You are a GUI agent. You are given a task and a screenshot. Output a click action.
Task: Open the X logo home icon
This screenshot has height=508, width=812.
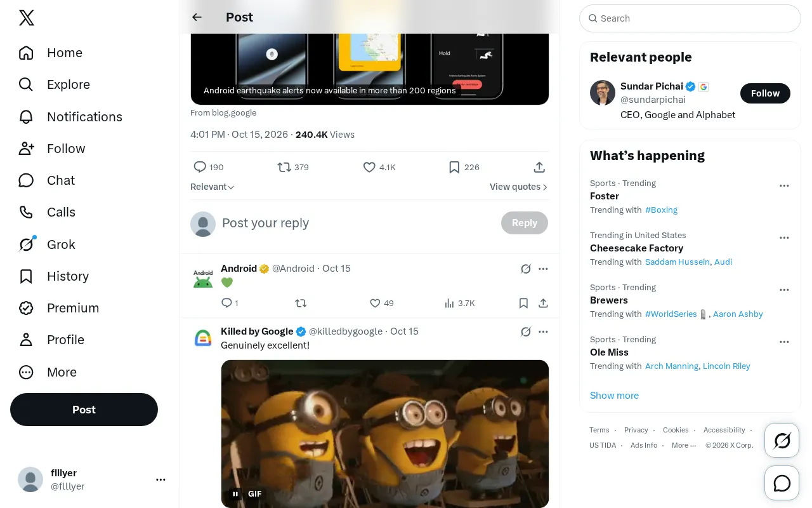coord(27,18)
